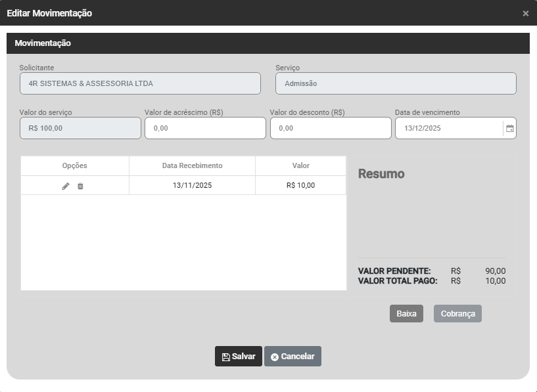The image size is (537, 392).
Task: Click the Valor column header
Action: (300, 165)
